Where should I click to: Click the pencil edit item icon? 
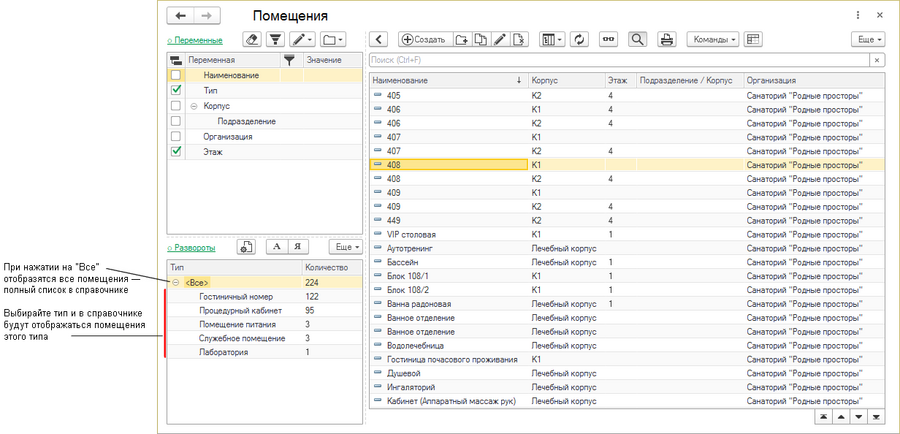500,39
